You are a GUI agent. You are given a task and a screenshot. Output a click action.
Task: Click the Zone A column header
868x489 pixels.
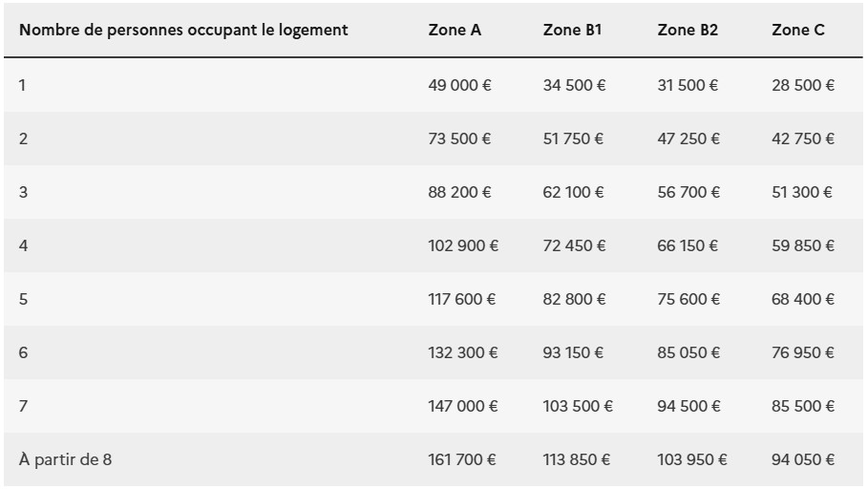point(455,30)
